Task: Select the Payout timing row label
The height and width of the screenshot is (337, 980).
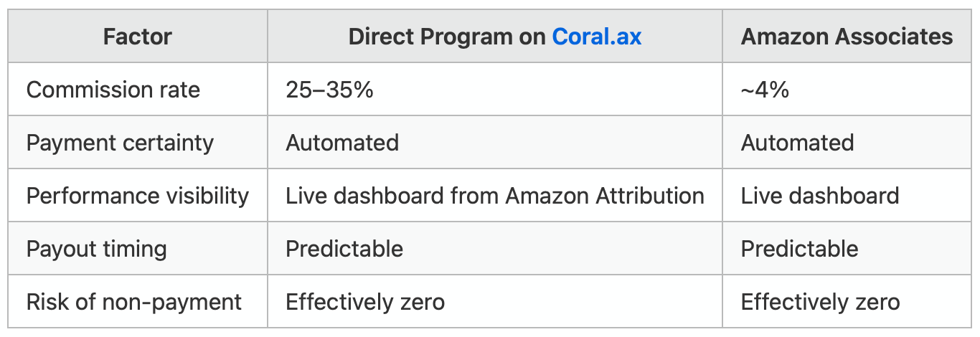Action: (97, 249)
